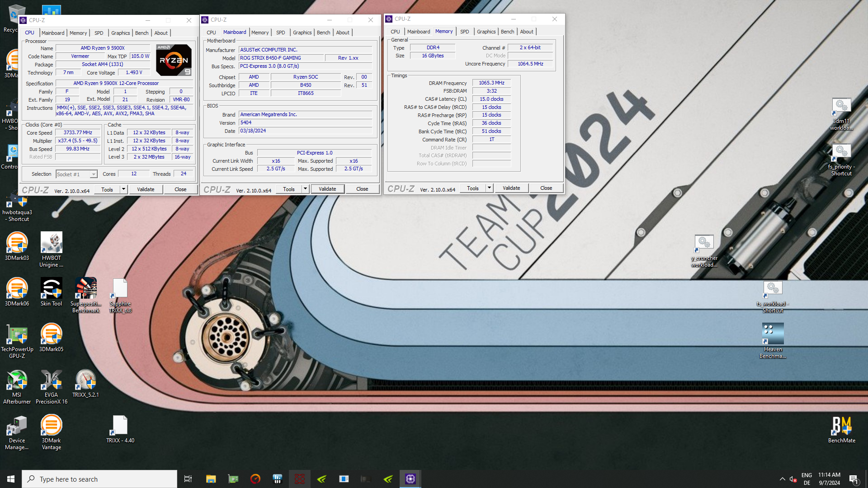The width and height of the screenshot is (868, 488).
Task: Click the taskbar clock and date
Action: pos(829,479)
